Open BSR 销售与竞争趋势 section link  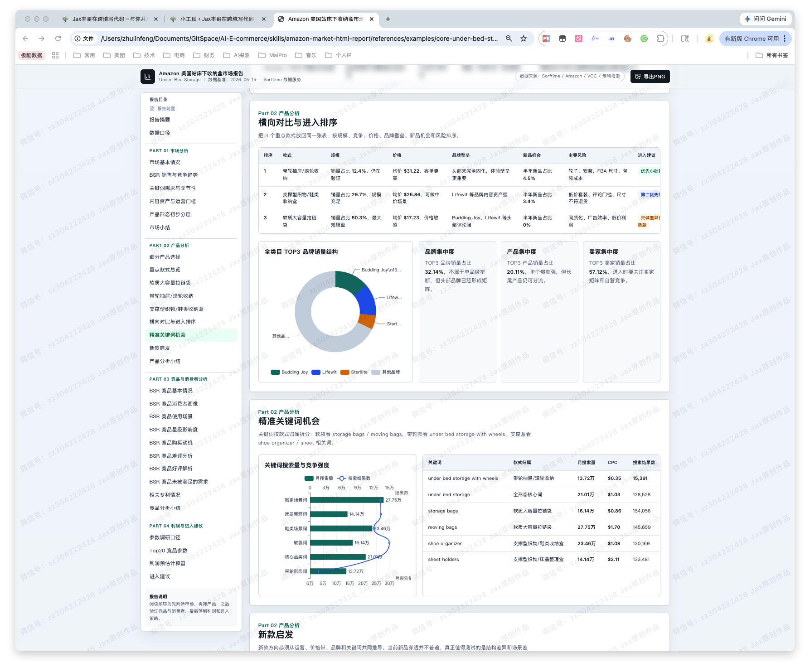point(174,175)
